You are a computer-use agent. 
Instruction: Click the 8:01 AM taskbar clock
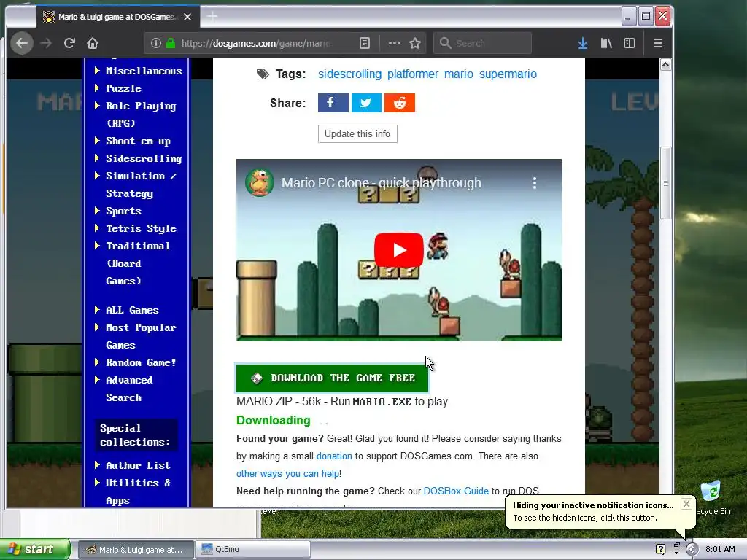click(720, 550)
